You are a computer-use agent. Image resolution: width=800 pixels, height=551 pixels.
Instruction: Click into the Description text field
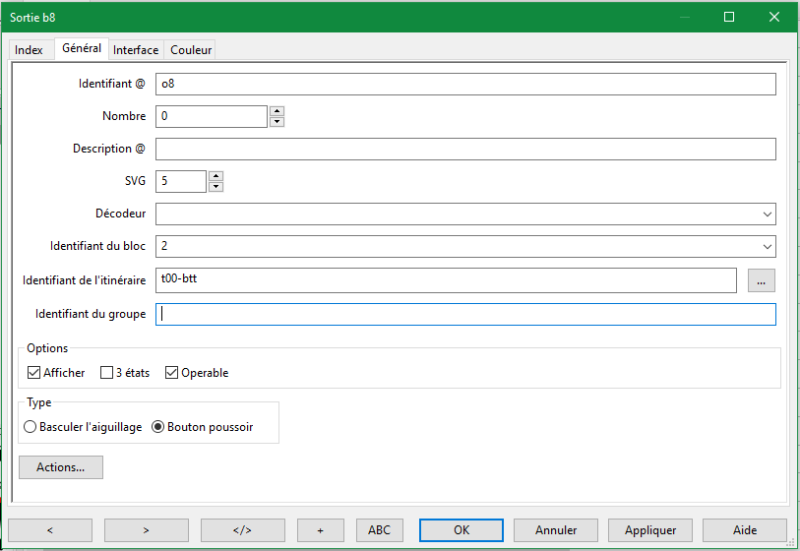465,149
